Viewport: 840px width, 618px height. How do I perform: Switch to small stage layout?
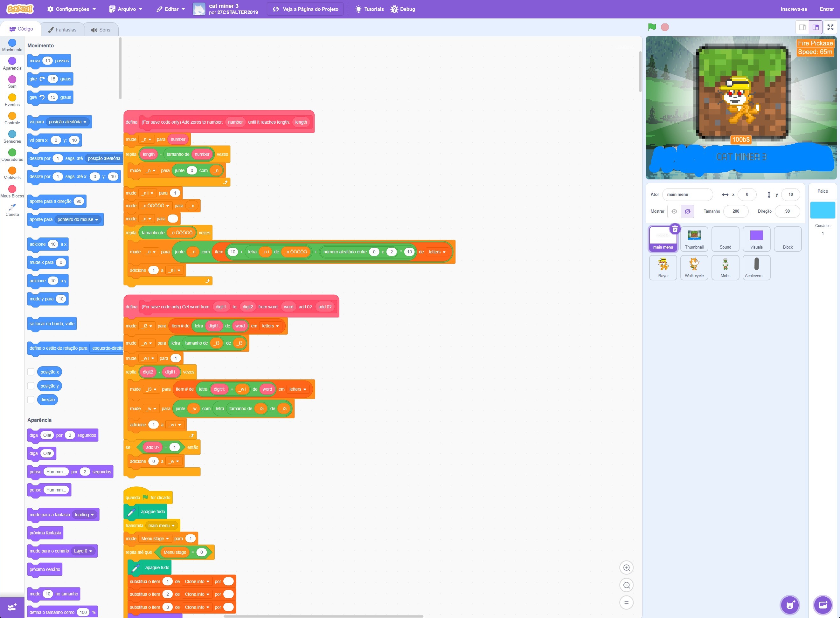click(x=802, y=27)
